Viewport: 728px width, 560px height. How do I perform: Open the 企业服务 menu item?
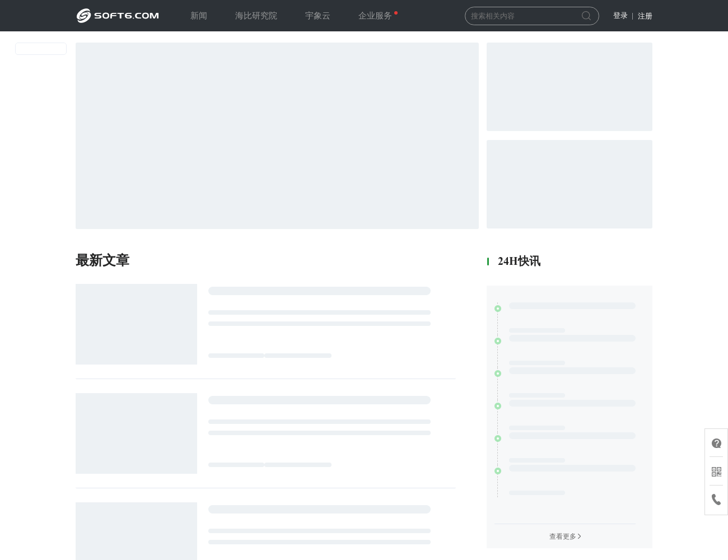pyautogui.click(x=375, y=16)
